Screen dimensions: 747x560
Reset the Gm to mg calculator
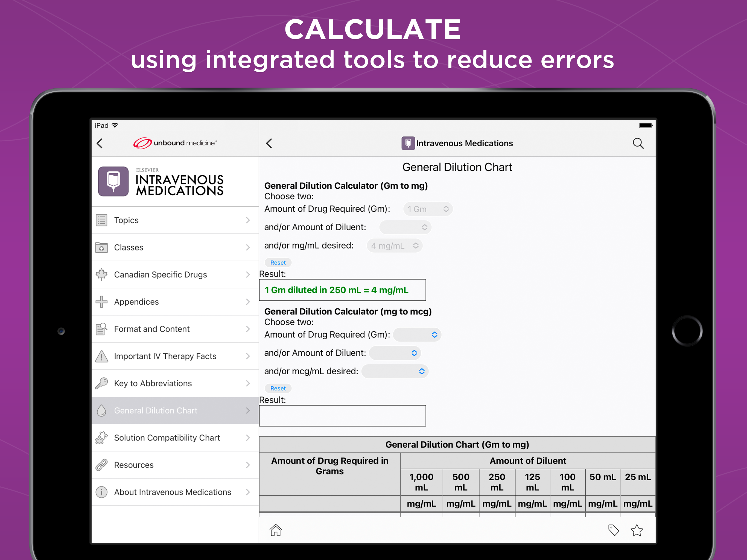tap(278, 262)
